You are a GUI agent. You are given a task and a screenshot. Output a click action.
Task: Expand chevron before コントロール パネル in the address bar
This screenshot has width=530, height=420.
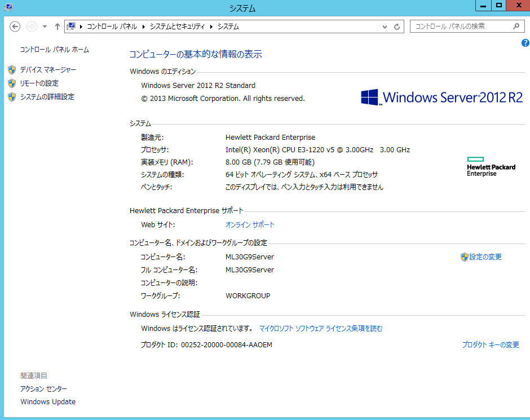pos(81,26)
